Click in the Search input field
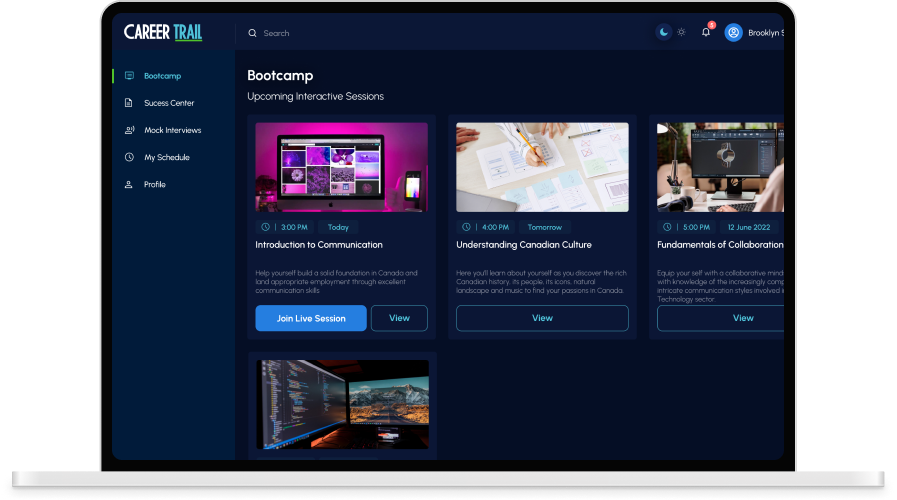The image size is (897, 500). (400, 33)
